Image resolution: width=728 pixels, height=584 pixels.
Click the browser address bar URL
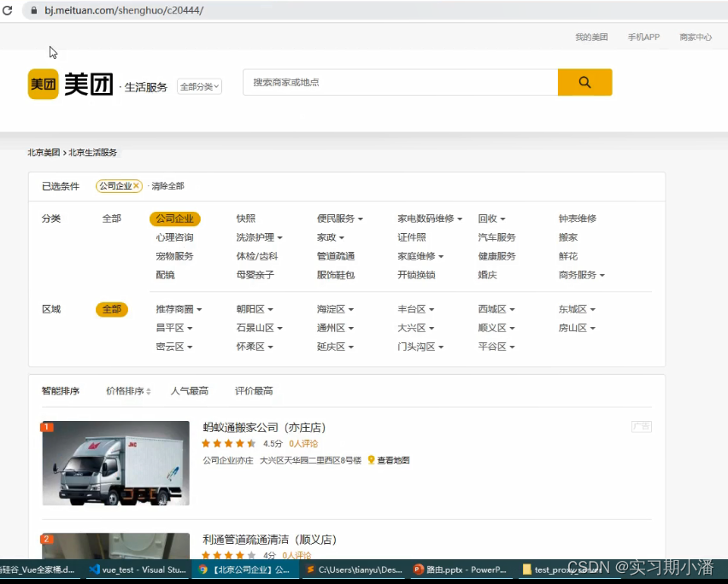coord(124,10)
